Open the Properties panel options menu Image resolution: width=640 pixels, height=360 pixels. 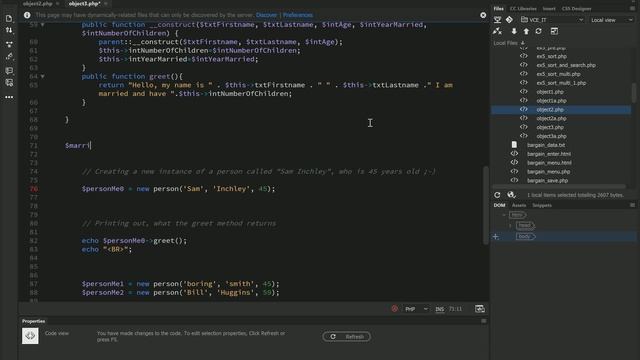pos(484,321)
